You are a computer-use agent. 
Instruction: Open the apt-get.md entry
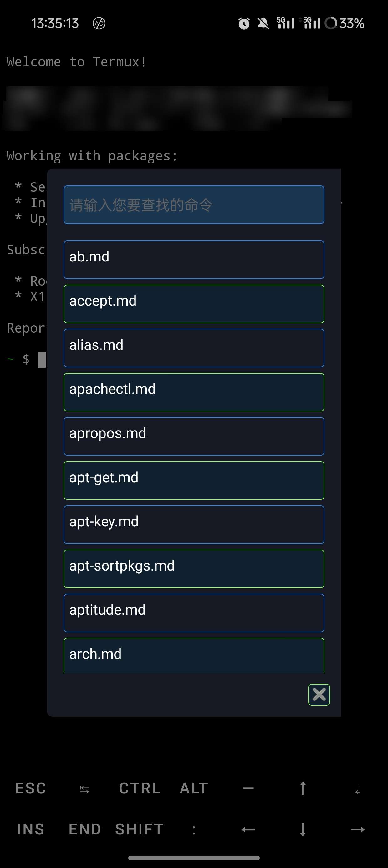(194, 480)
